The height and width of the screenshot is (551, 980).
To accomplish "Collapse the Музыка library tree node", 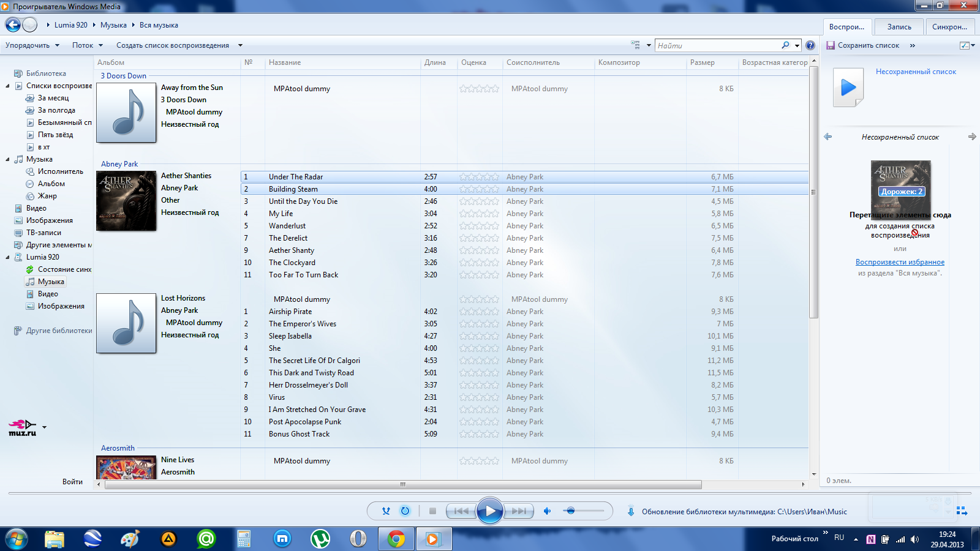I will (7, 159).
